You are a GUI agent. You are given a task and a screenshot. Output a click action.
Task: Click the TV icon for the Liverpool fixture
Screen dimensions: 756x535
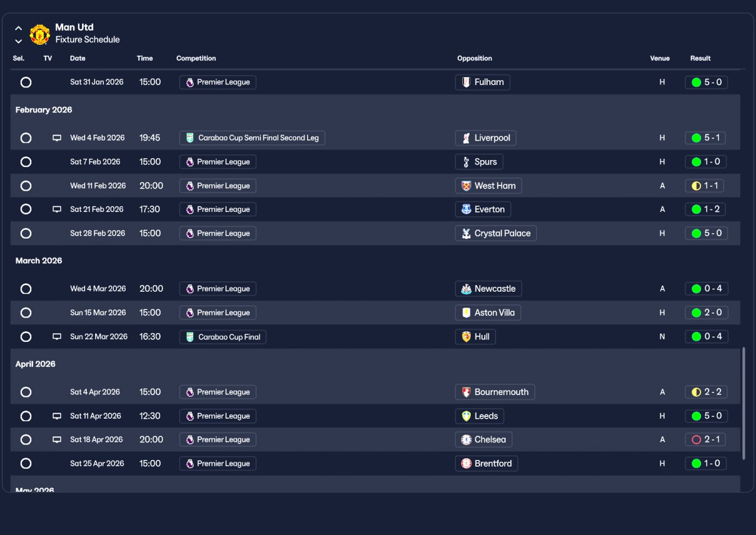pyautogui.click(x=57, y=138)
